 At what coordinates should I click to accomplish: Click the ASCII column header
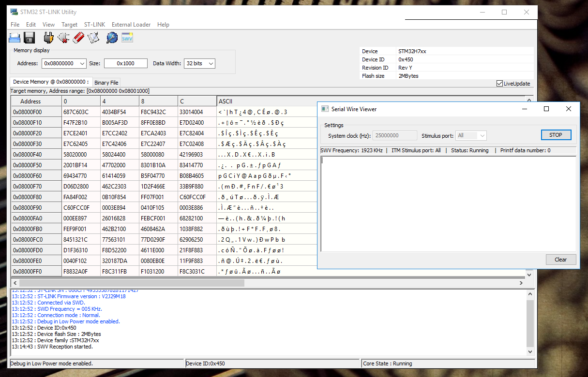click(x=266, y=101)
